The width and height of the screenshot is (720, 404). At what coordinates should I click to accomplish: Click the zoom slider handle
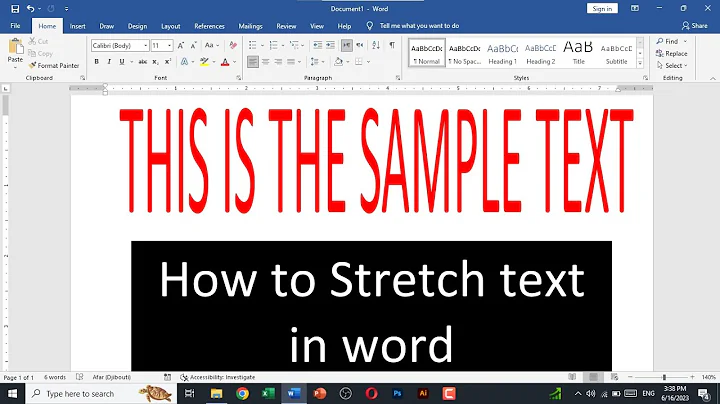(664, 377)
